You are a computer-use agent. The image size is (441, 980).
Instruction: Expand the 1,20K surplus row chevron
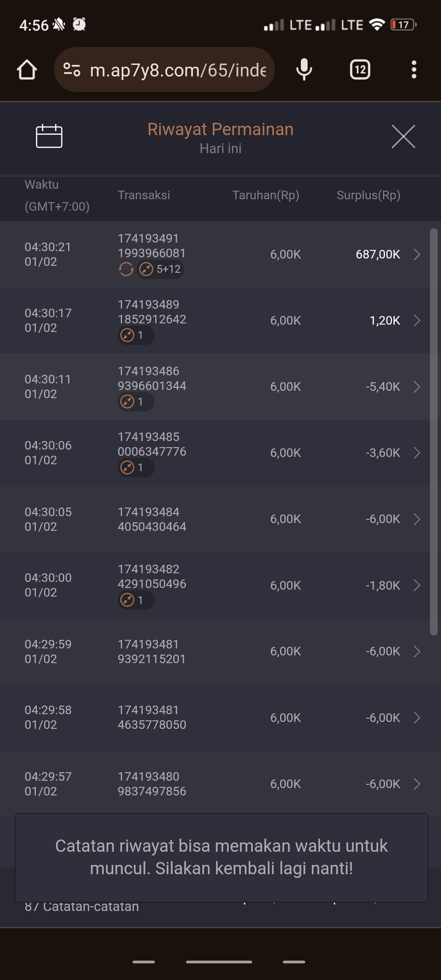[x=417, y=321]
